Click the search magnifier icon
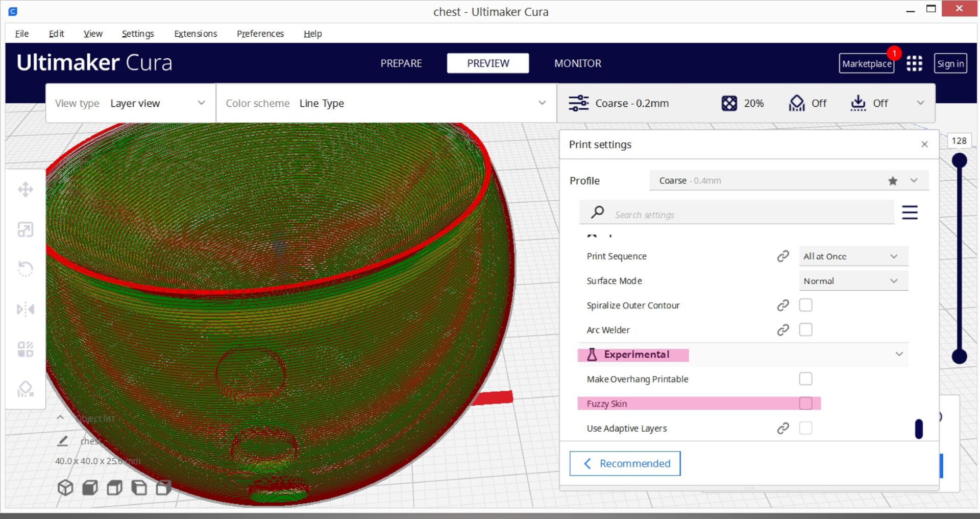 click(x=597, y=212)
